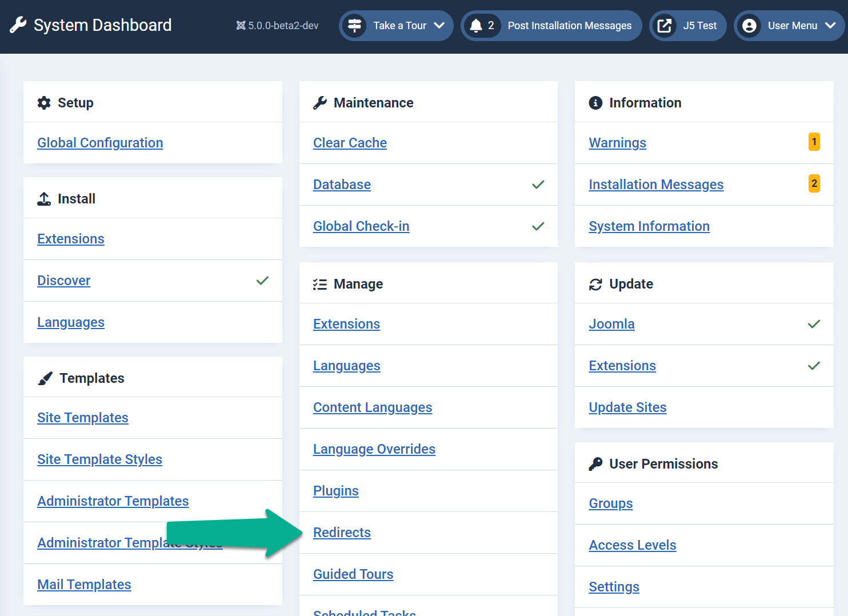
Task: Open User Permissions Settings link
Action: tap(614, 587)
